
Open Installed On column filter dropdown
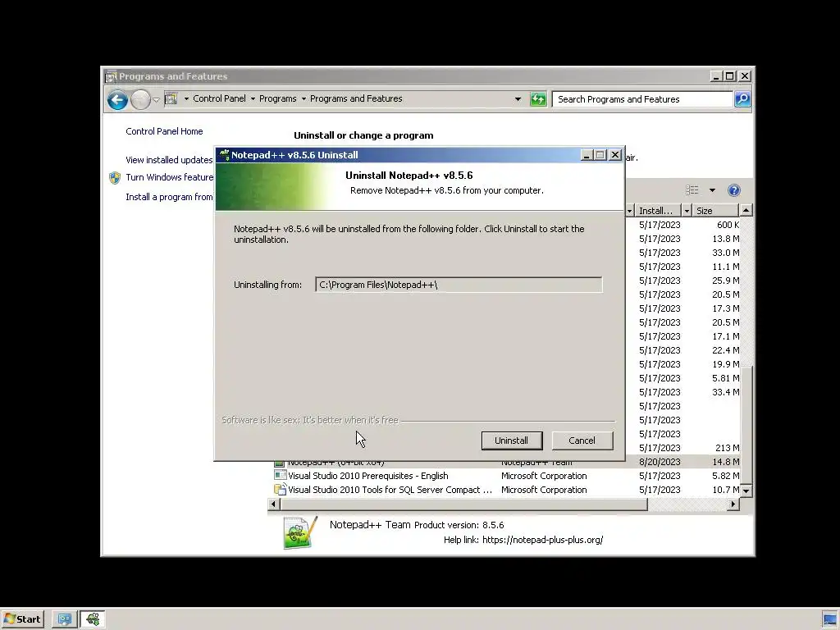click(x=687, y=211)
